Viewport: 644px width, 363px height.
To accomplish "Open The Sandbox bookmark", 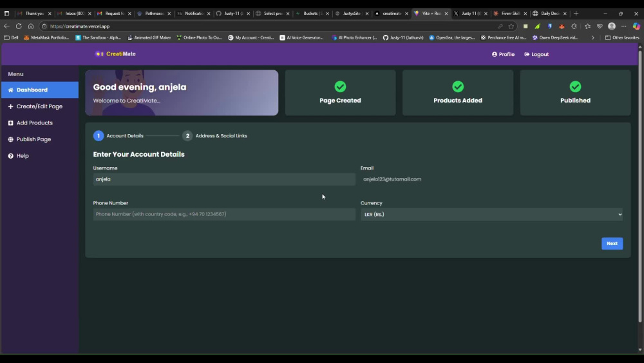I will 98,37.
